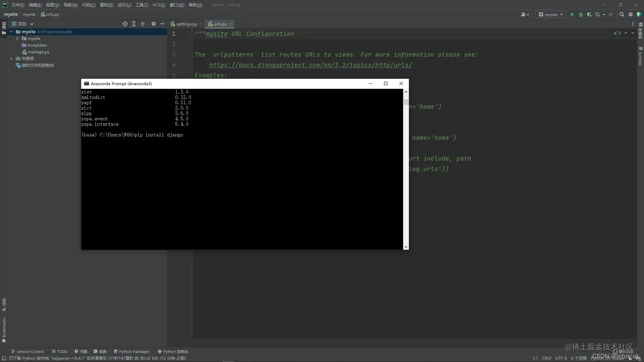The height and width of the screenshot is (362, 644).
Task: Go to next highlighted problem arrow
Action: (633, 33)
